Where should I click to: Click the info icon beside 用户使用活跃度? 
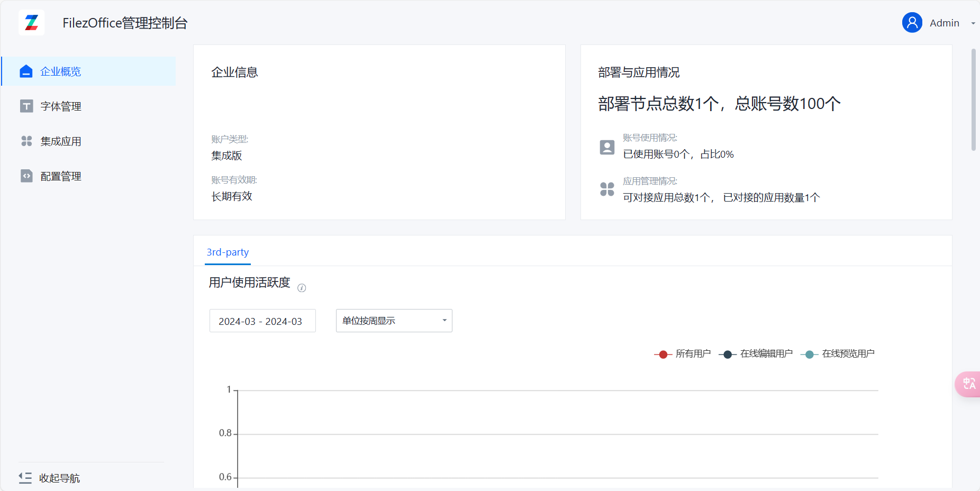click(x=302, y=288)
